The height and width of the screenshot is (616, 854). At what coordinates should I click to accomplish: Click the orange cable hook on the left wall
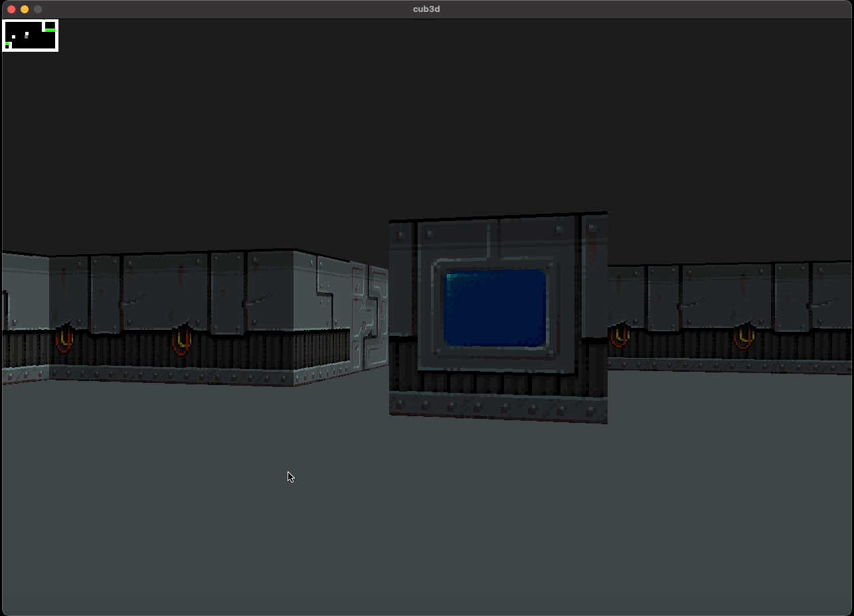pos(63,339)
